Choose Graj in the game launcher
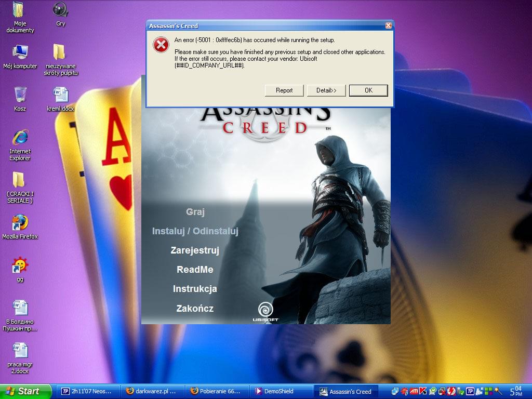Viewport: 532px width, 399px height. (195, 212)
